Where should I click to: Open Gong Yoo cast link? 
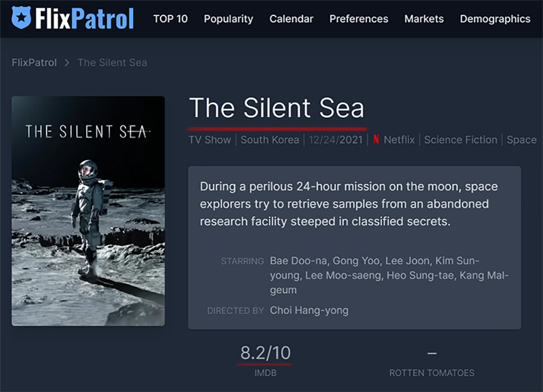click(356, 261)
